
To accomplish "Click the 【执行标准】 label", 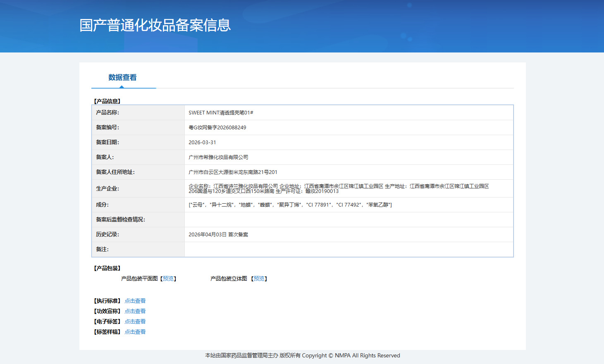I will pos(107,301).
